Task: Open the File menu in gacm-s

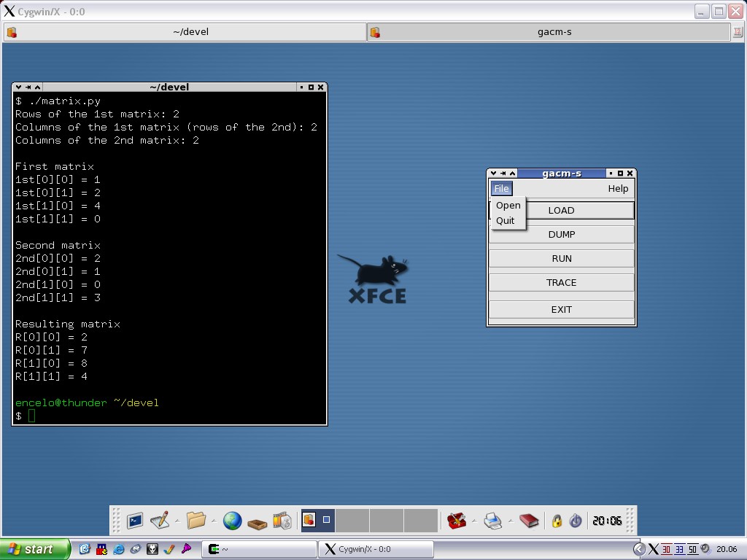Action: click(501, 189)
